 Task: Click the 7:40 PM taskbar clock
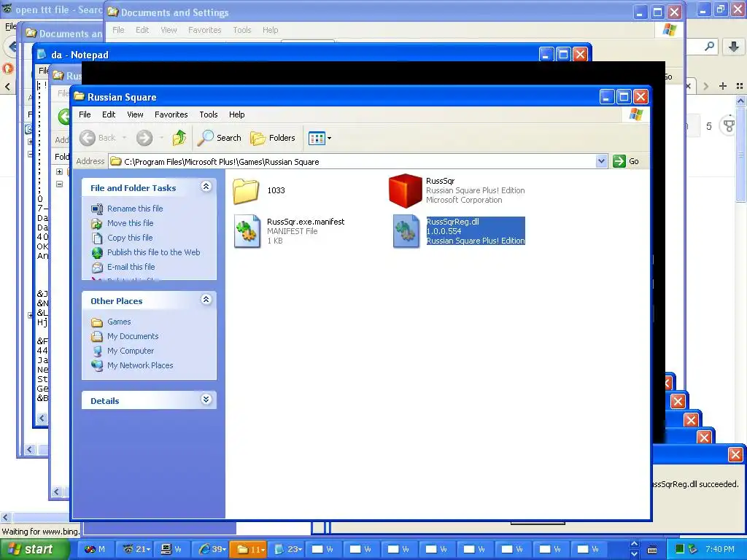click(720, 549)
